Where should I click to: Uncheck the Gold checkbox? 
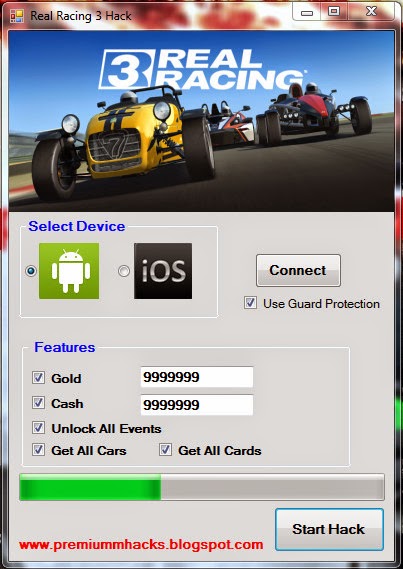click(38, 377)
